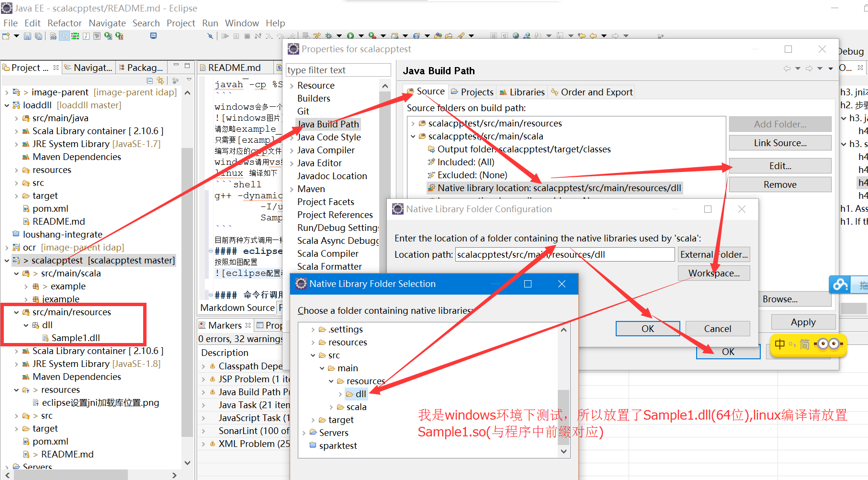Click the Next Annotation toolbar icon
The height and width of the screenshot is (480, 868).
(x=538, y=35)
